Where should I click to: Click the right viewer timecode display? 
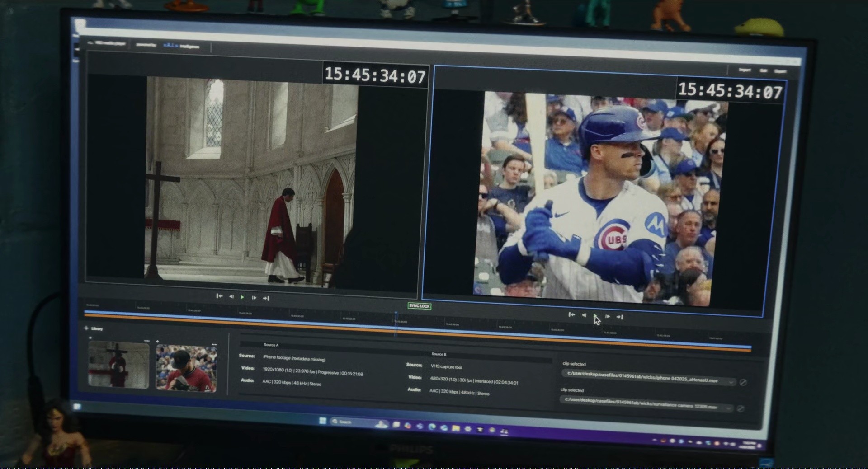click(730, 91)
